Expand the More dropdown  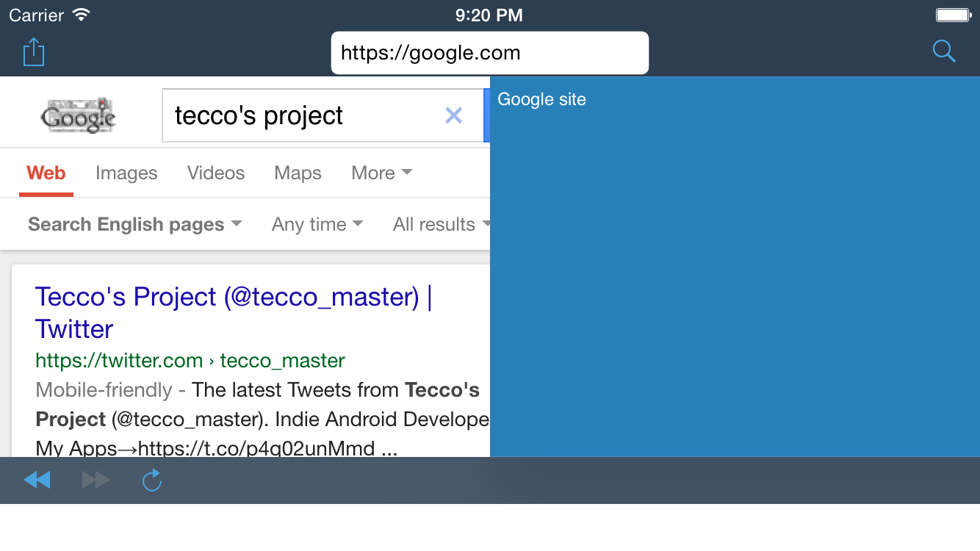(x=381, y=173)
